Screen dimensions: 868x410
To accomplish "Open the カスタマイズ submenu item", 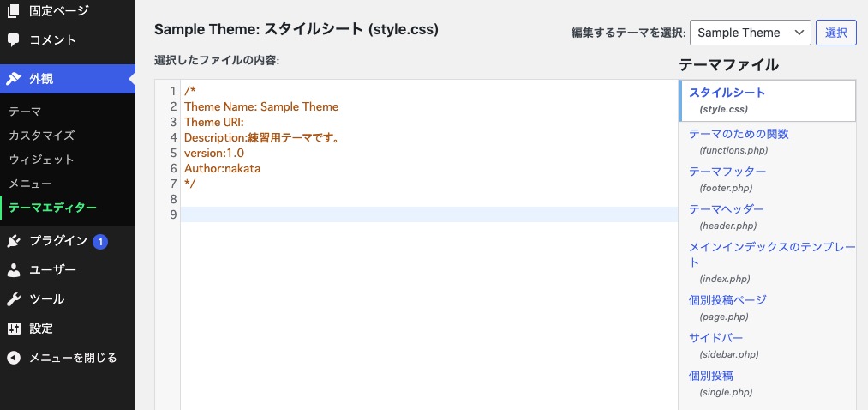I will 41,136.
